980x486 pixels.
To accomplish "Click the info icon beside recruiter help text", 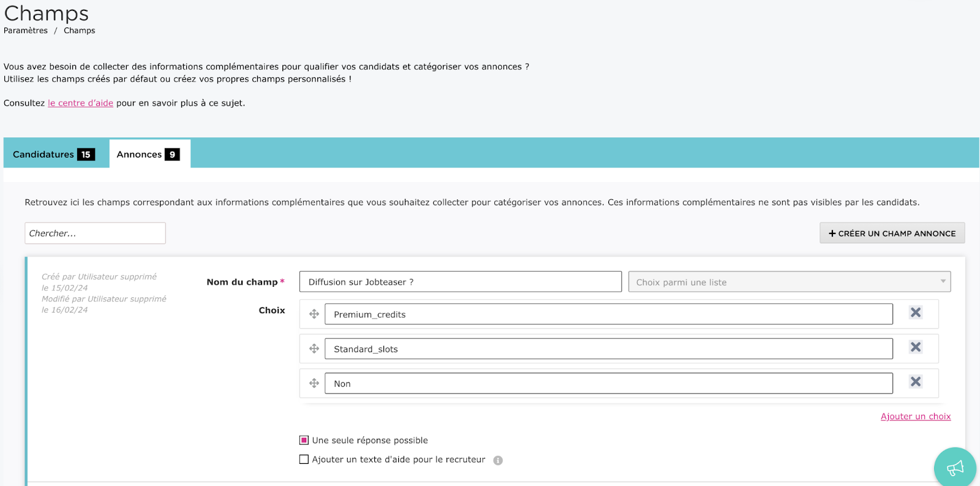I will [498, 460].
